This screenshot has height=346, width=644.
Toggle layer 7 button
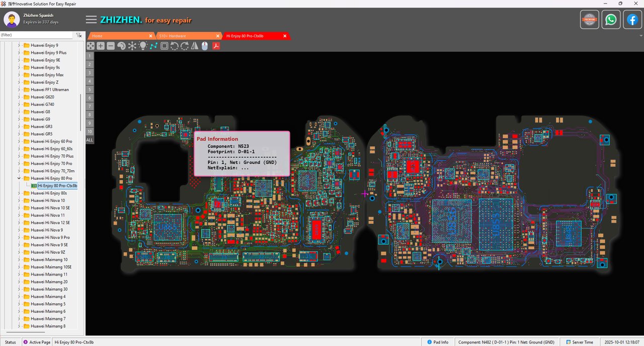tap(90, 106)
